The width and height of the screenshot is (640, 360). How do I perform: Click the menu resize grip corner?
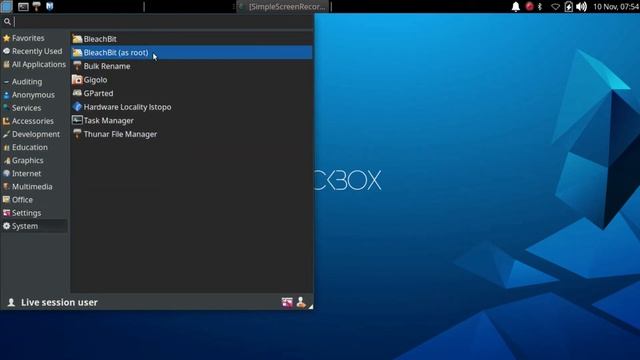(x=311, y=307)
